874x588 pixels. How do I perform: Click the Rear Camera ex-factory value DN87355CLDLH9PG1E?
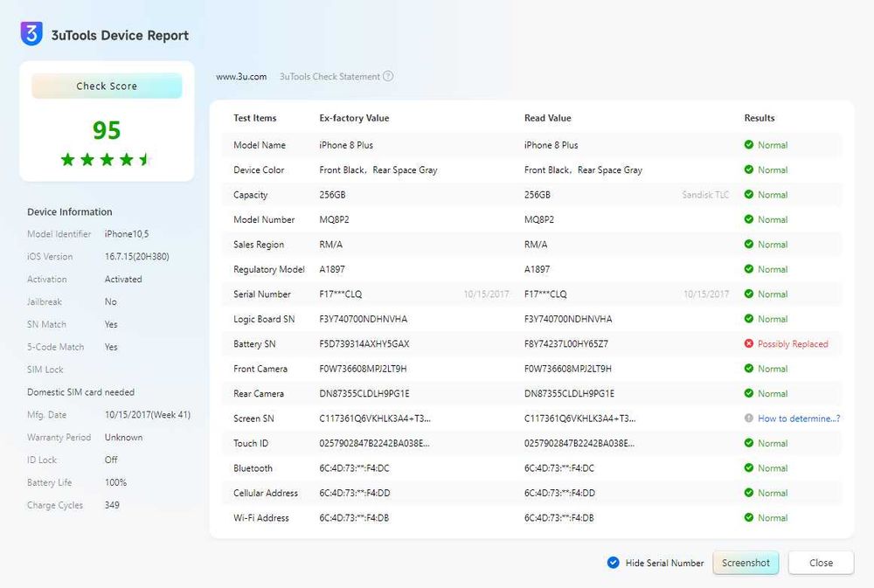tap(364, 393)
